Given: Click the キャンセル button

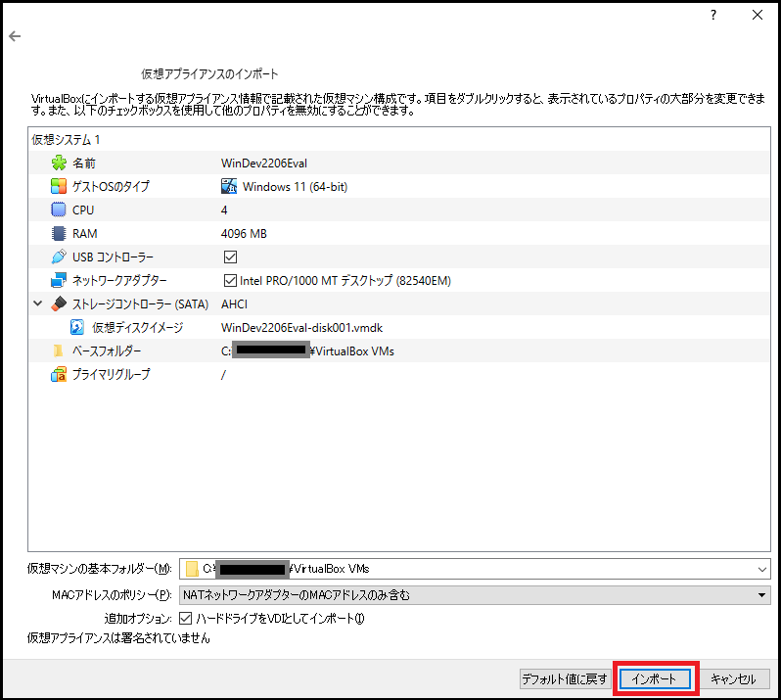Looking at the screenshot, I should coord(733,679).
